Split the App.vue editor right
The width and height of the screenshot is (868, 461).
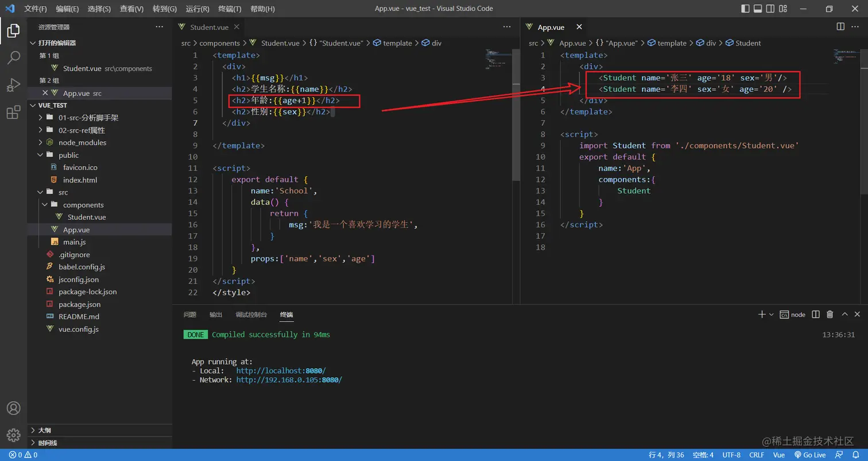pos(840,27)
